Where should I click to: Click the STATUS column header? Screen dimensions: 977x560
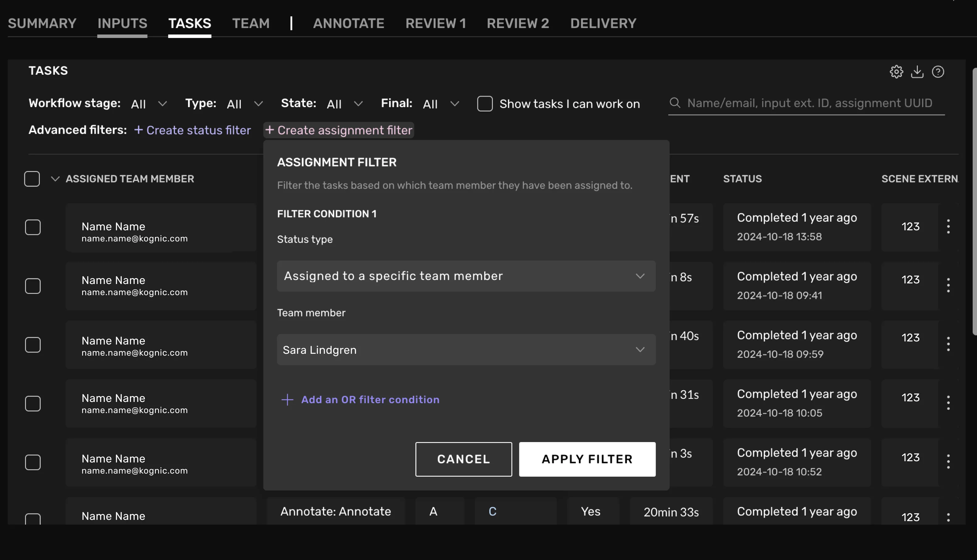[x=742, y=179]
